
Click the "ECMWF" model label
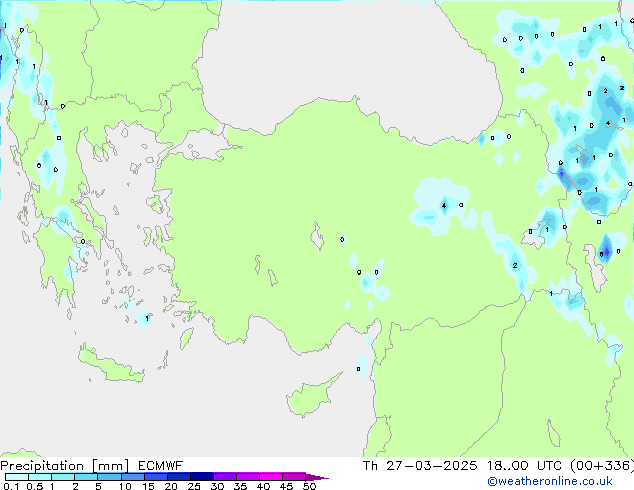tap(161, 466)
